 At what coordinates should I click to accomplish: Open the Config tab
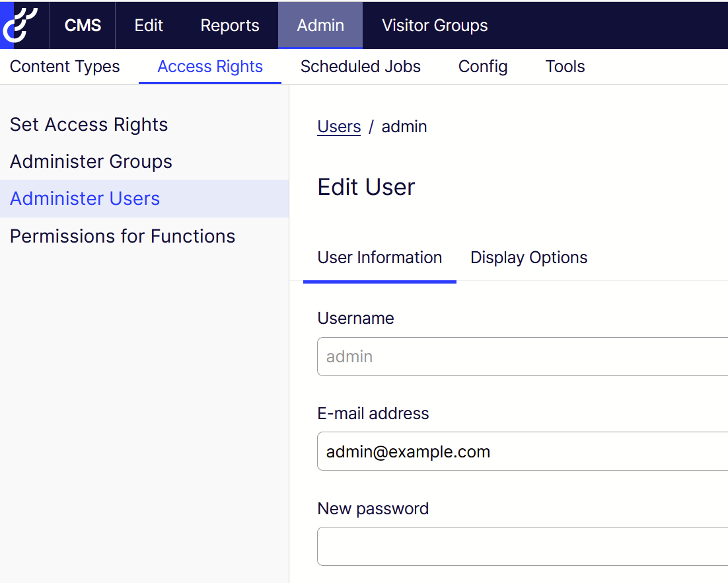pos(483,67)
